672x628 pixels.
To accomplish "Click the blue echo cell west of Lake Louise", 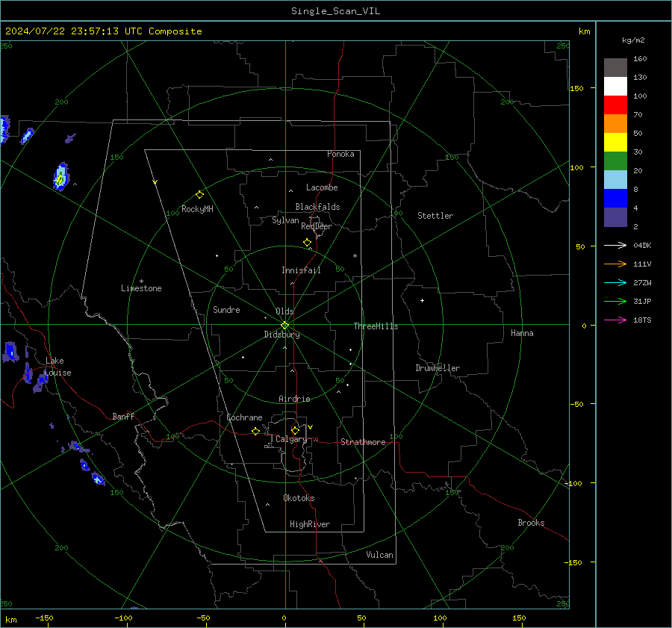I will [10, 352].
